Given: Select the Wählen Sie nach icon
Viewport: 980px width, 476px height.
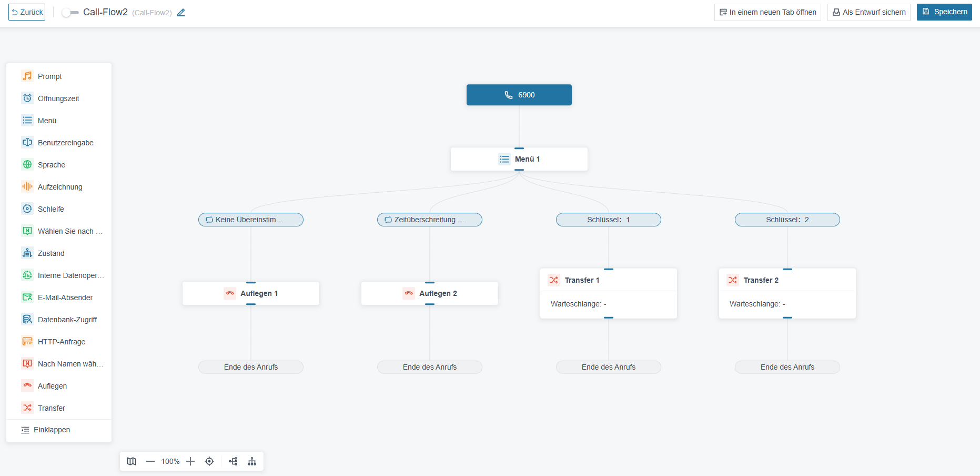Looking at the screenshot, I should coord(27,231).
